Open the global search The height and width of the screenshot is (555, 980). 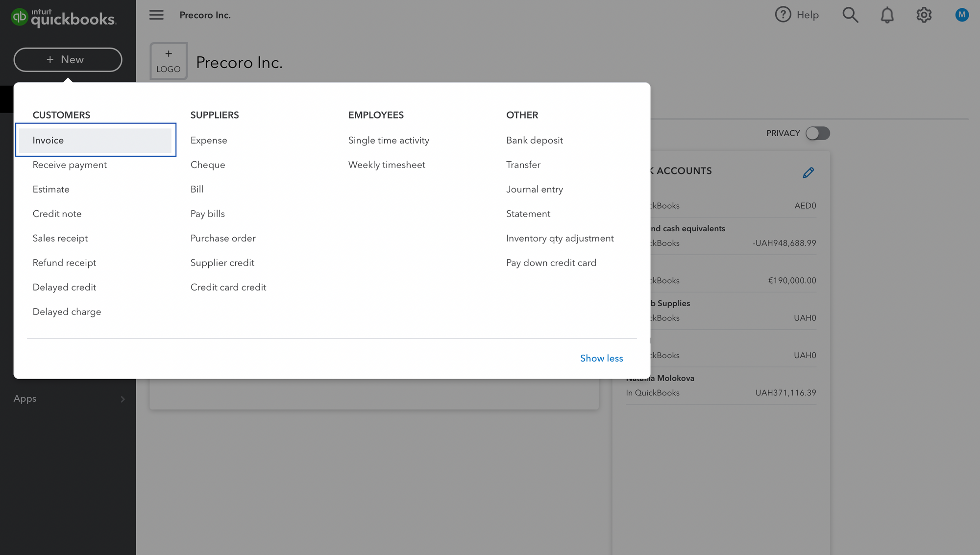pyautogui.click(x=851, y=15)
